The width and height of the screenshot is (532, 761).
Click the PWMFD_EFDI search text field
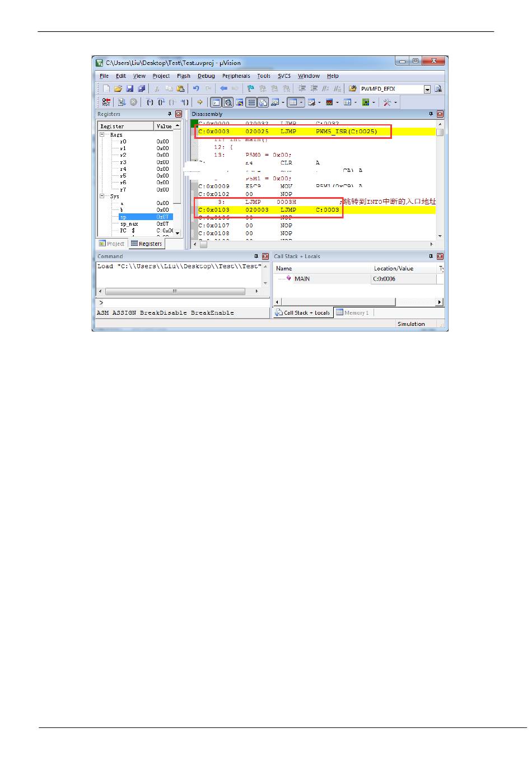392,89
